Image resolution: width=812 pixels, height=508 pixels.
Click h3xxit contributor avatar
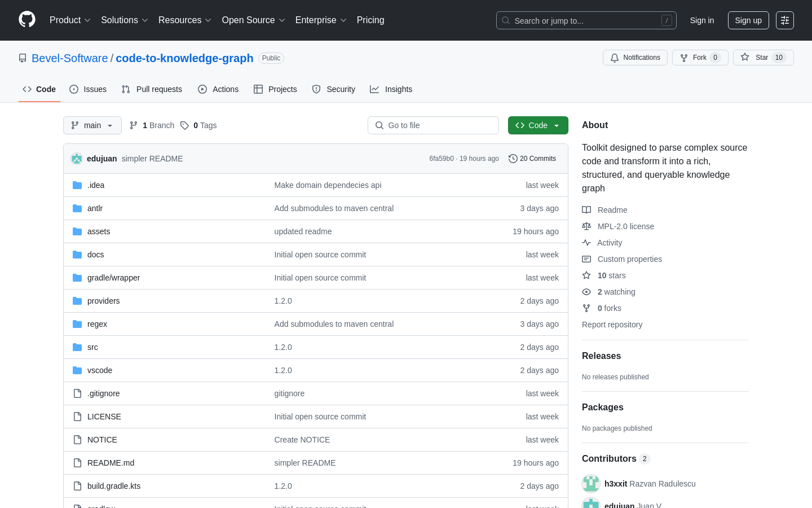(x=591, y=484)
